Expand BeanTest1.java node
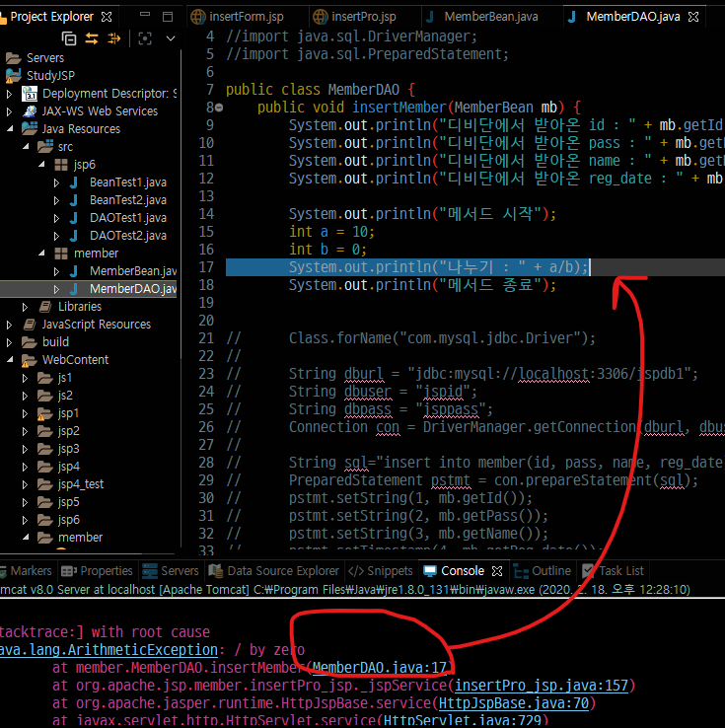The width and height of the screenshot is (725, 728). (x=56, y=182)
